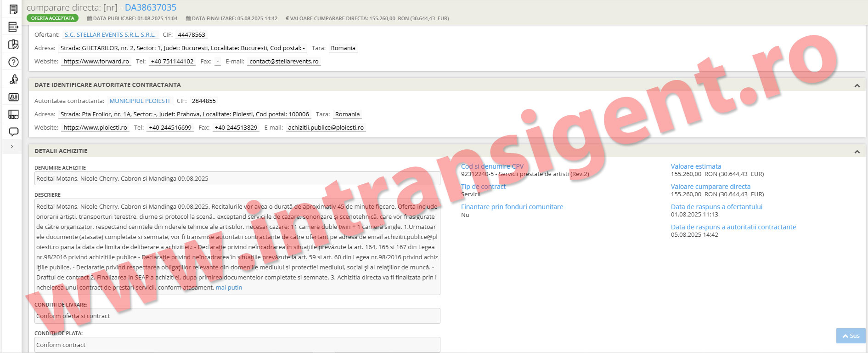Image resolution: width=868 pixels, height=353 pixels.
Task: Click 'mai putin' to shorten the description
Action: [x=229, y=288]
